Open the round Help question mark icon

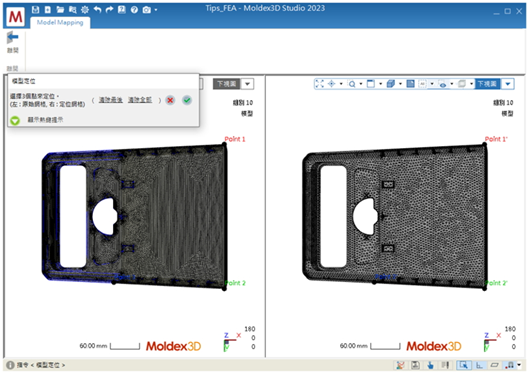point(134,10)
